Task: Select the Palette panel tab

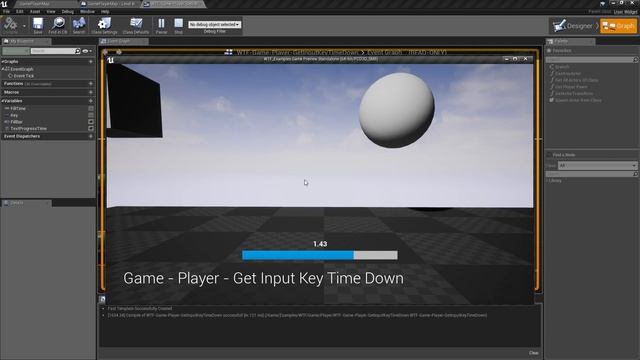Action: [x=570, y=41]
